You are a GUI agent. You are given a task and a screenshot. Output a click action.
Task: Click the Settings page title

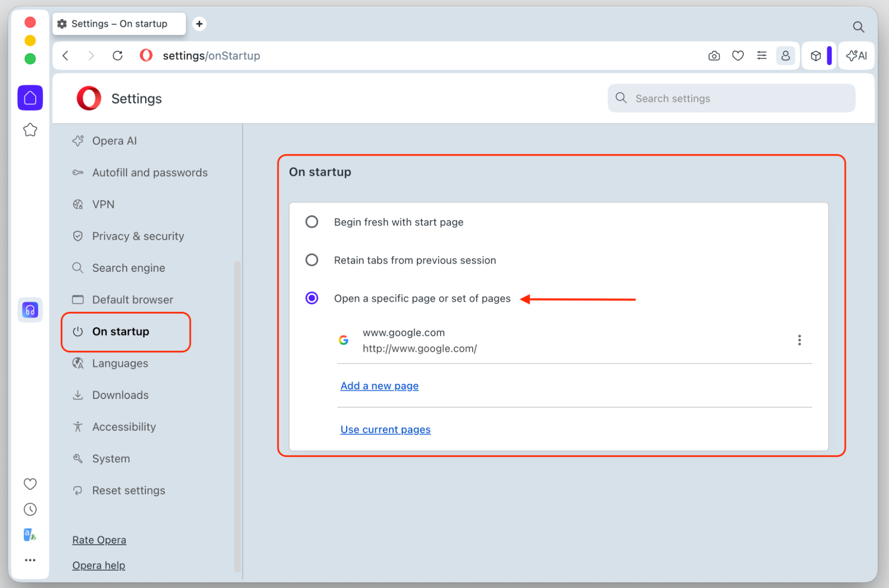coord(136,99)
